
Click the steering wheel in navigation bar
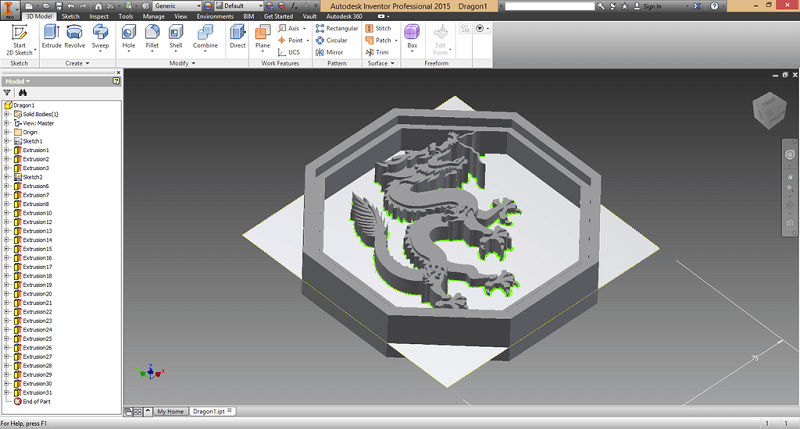tap(790, 155)
